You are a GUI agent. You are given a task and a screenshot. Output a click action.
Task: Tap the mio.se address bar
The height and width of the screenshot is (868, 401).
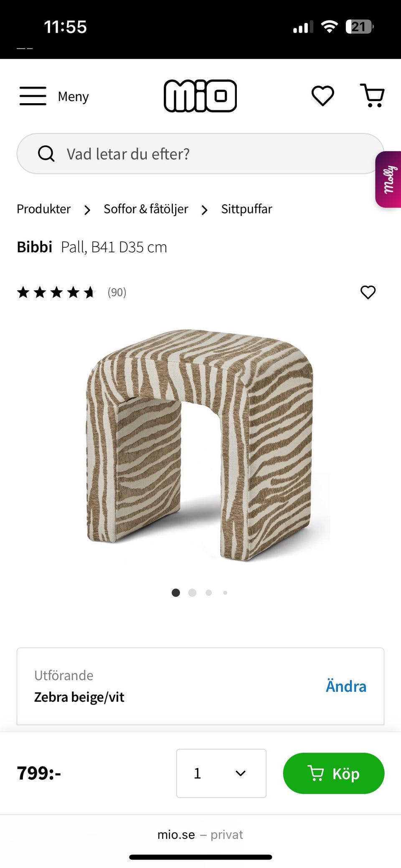pyautogui.click(x=200, y=835)
